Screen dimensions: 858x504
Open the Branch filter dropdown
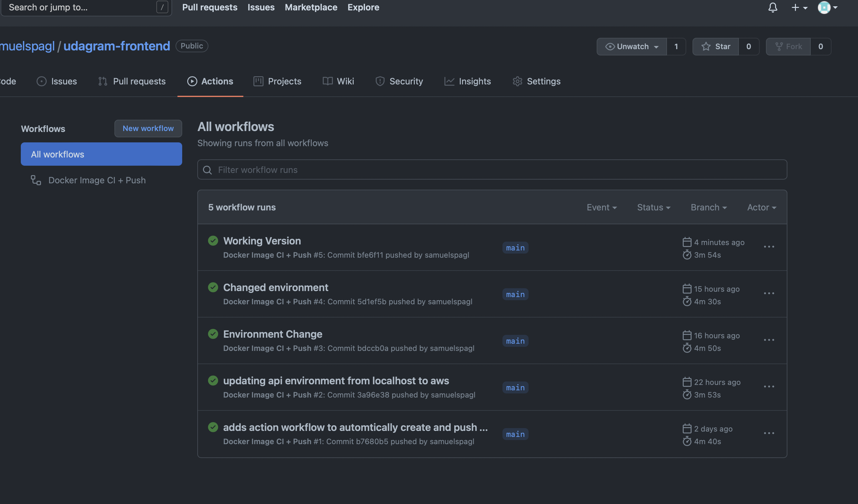tap(708, 207)
